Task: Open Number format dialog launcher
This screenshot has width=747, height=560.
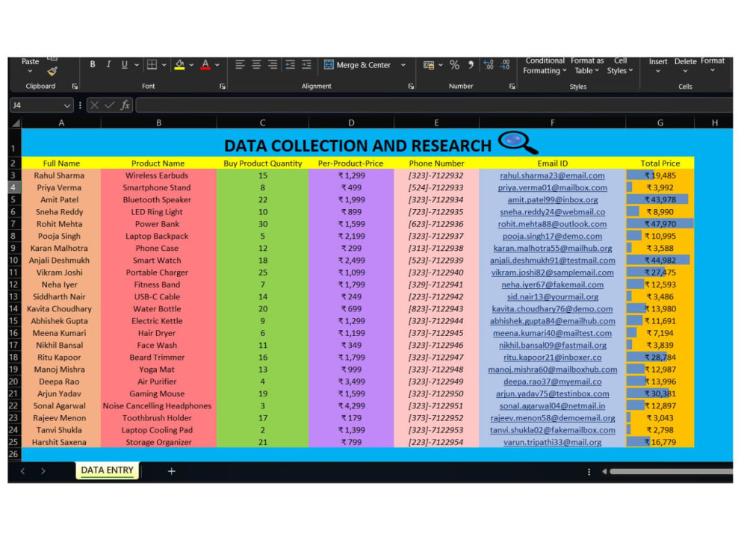Action: tap(512, 87)
